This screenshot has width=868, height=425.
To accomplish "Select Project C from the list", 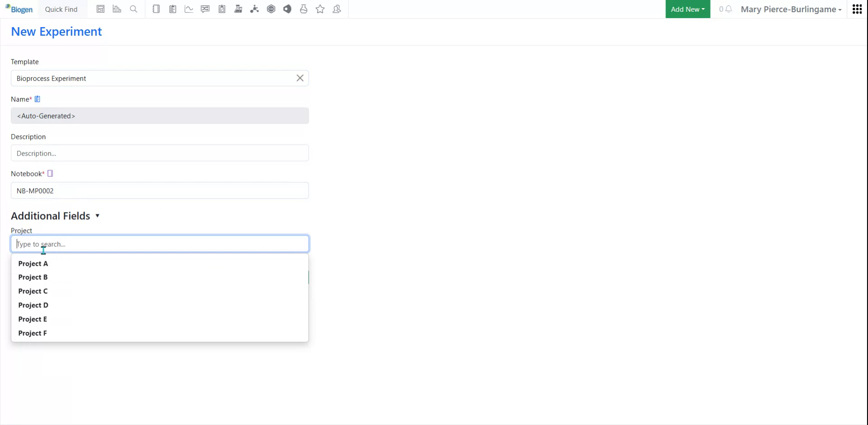I will point(33,291).
